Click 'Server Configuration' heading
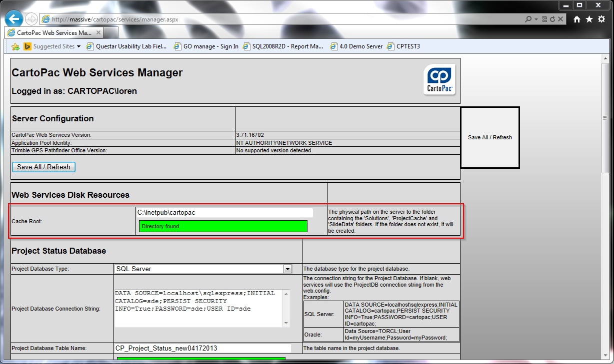Viewport: 614px width, 364px height. tap(52, 118)
